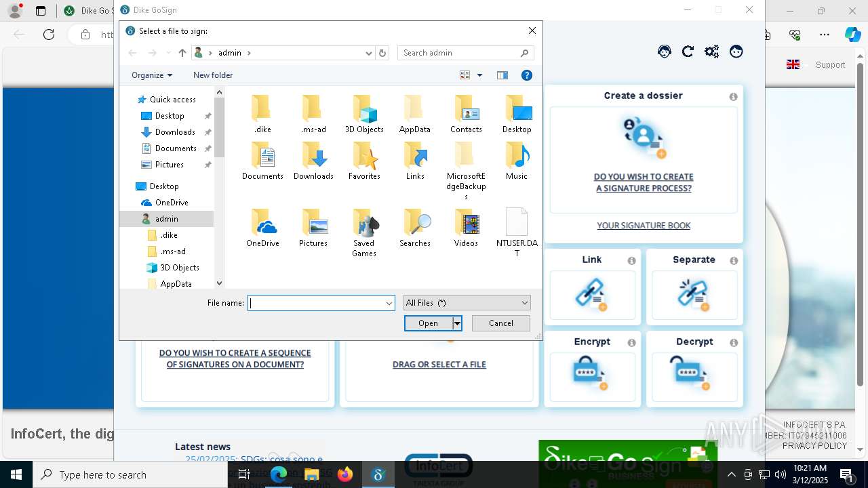Viewport: 868px width, 488px height.
Task: Open the .dike folder in file list
Action: pyautogui.click(x=262, y=114)
